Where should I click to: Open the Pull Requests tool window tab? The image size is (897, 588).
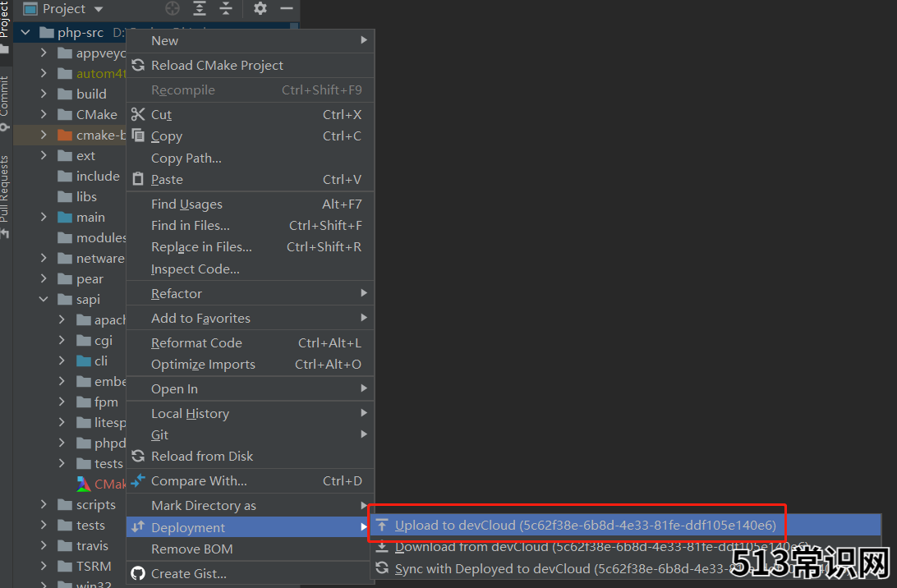click(5, 196)
